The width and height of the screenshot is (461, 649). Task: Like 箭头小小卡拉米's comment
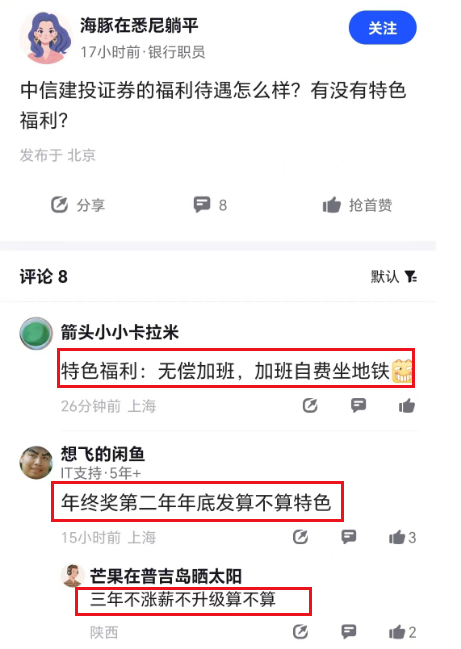(x=407, y=406)
